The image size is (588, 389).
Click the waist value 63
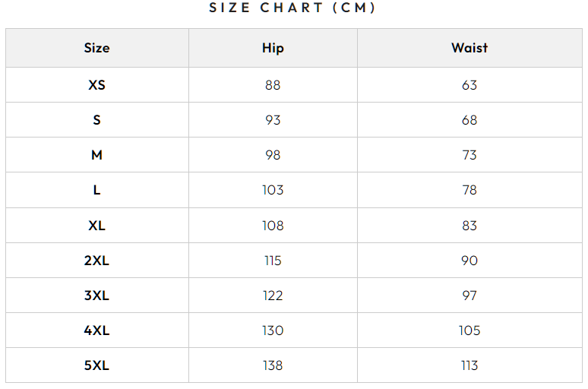[x=469, y=85]
